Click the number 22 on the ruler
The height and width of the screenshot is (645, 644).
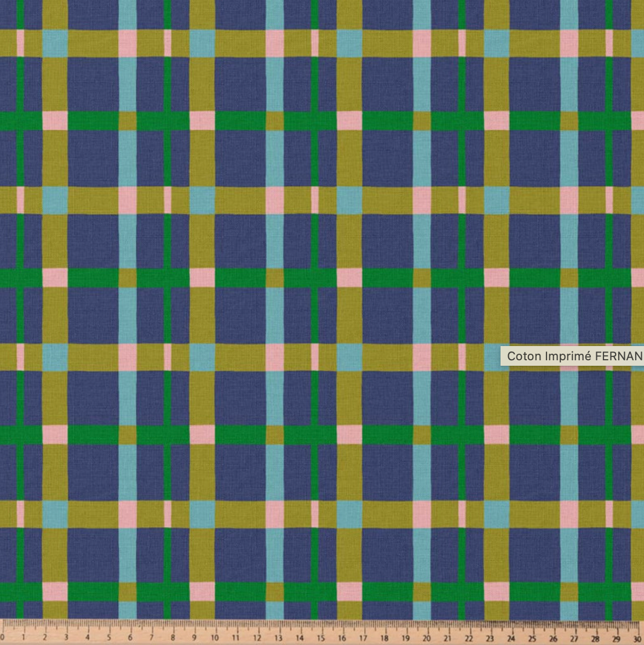tap(469, 638)
